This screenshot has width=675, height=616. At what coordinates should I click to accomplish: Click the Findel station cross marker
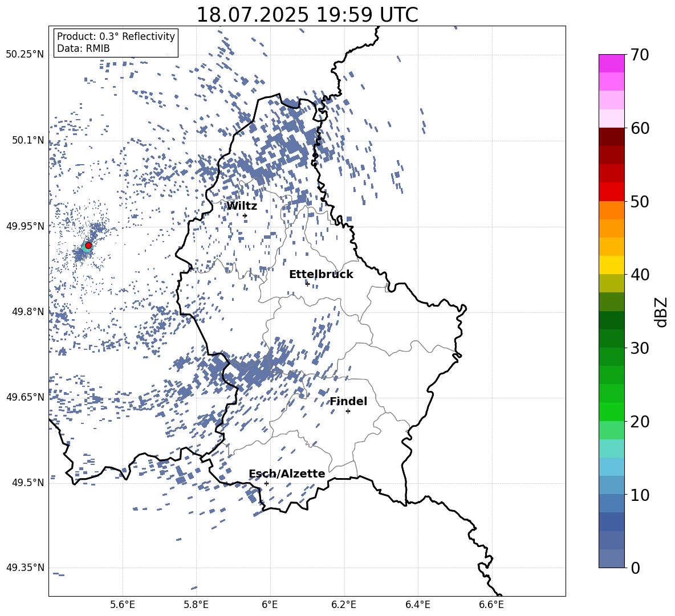pyautogui.click(x=348, y=411)
